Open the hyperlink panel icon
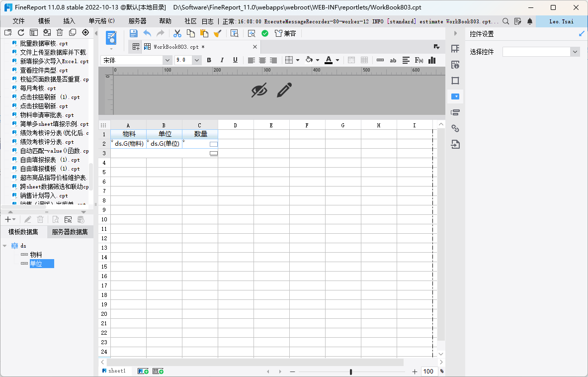Image resolution: width=588 pixels, height=377 pixels. [455, 128]
